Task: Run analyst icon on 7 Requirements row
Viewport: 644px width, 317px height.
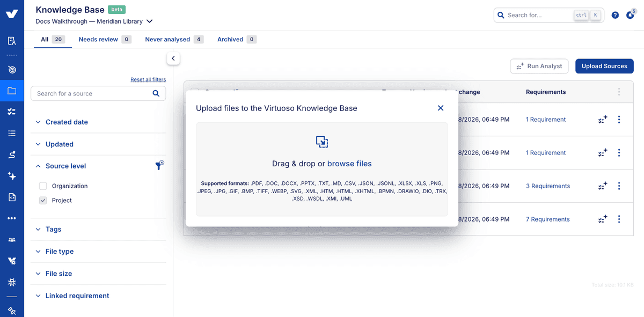Action: 603,219
